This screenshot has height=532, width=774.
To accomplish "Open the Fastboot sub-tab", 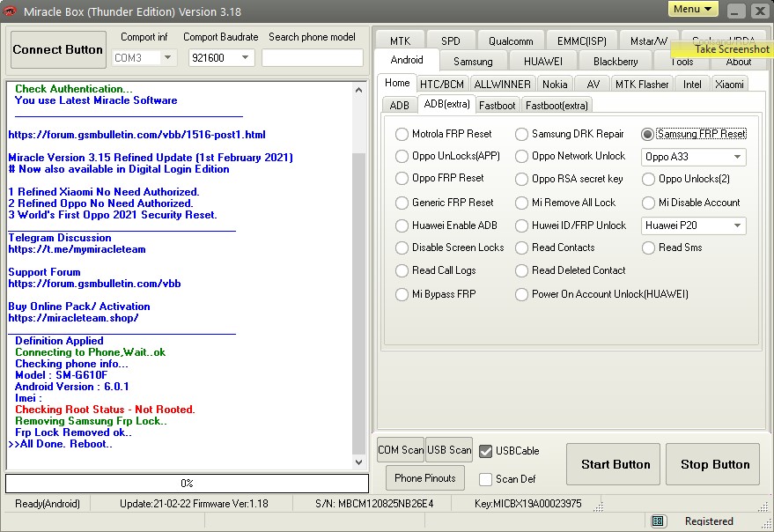I will (x=497, y=105).
